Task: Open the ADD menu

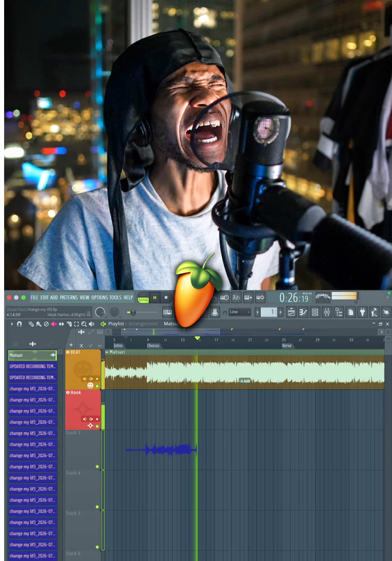Action: click(x=54, y=298)
